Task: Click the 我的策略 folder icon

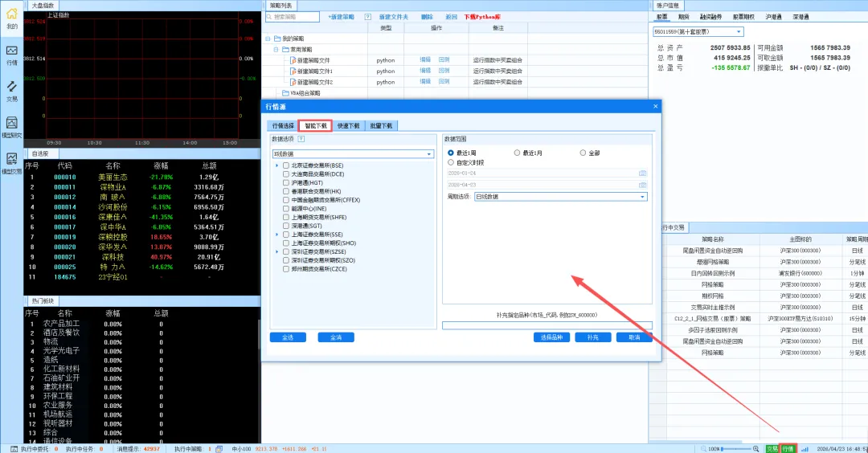Action: tap(277, 39)
